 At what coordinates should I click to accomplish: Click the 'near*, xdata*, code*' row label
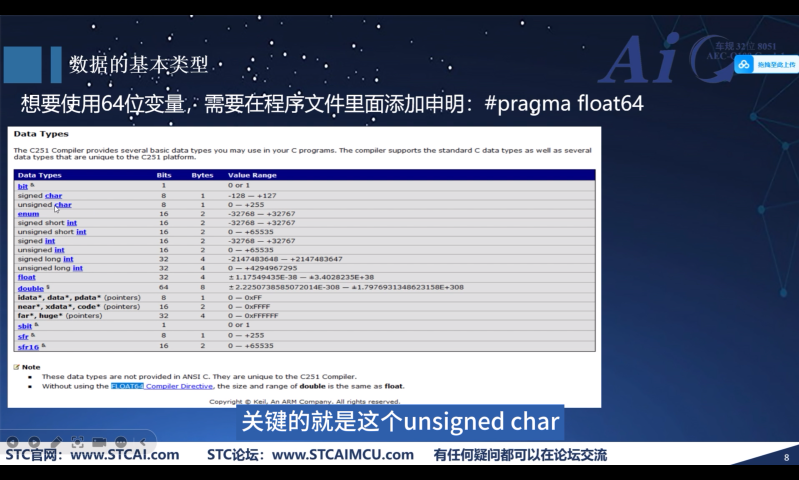[78, 307]
